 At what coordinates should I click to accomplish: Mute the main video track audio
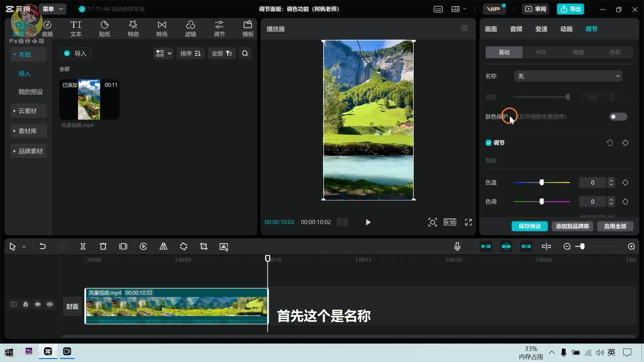point(50,304)
